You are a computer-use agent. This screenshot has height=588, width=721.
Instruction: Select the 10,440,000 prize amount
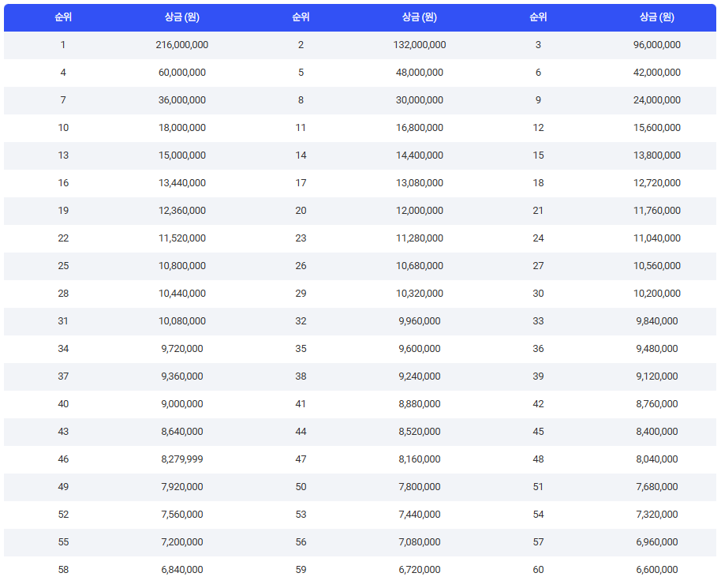pyautogui.click(x=182, y=294)
